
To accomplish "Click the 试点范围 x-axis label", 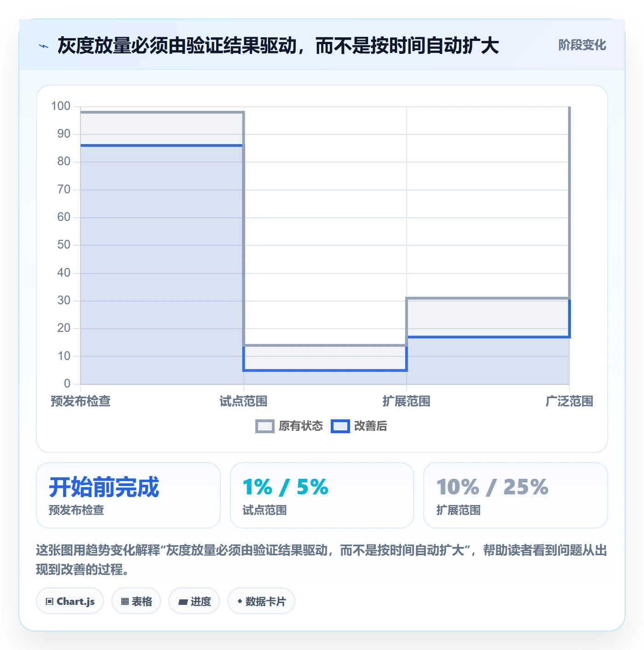I will click(x=243, y=401).
